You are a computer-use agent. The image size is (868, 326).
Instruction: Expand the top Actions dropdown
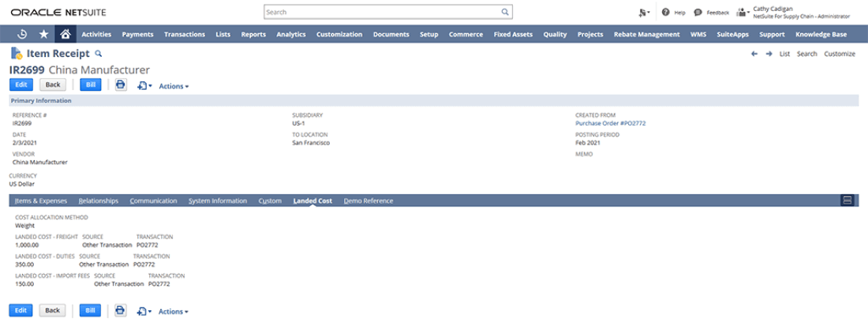[174, 86]
